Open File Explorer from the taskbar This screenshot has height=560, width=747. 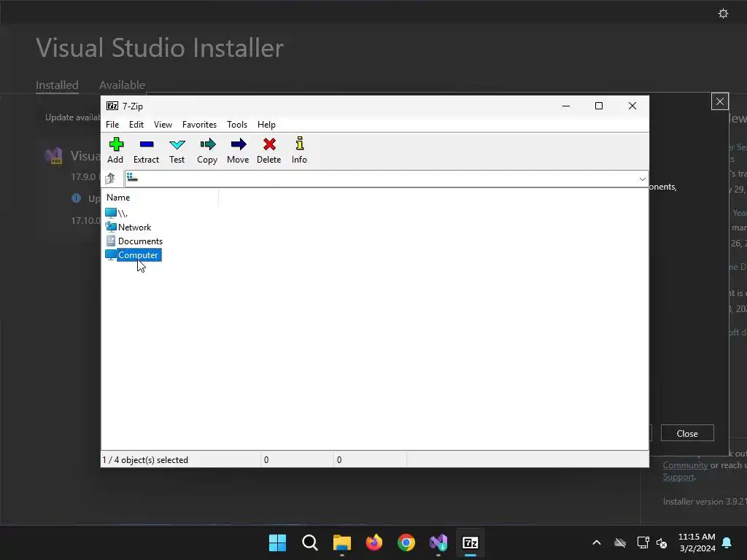click(x=342, y=542)
